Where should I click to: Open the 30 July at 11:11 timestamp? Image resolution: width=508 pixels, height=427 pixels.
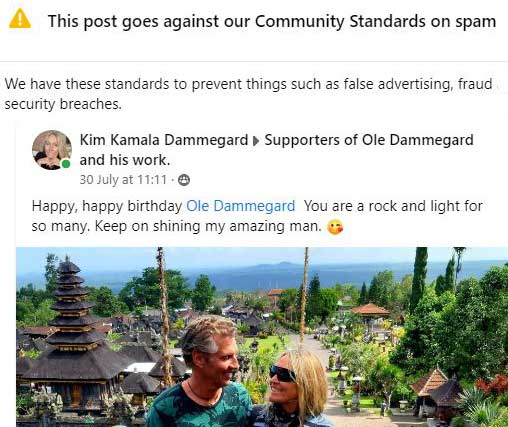tap(123, 180)
